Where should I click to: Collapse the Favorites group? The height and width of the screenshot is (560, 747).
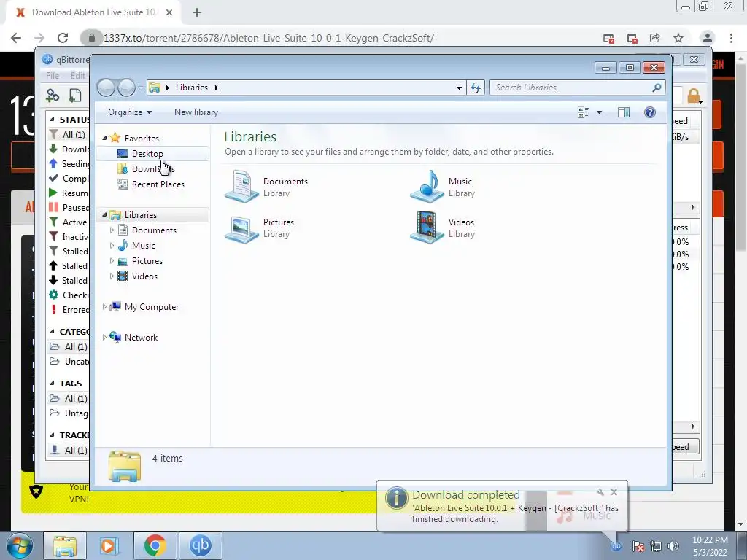(104, 138)
